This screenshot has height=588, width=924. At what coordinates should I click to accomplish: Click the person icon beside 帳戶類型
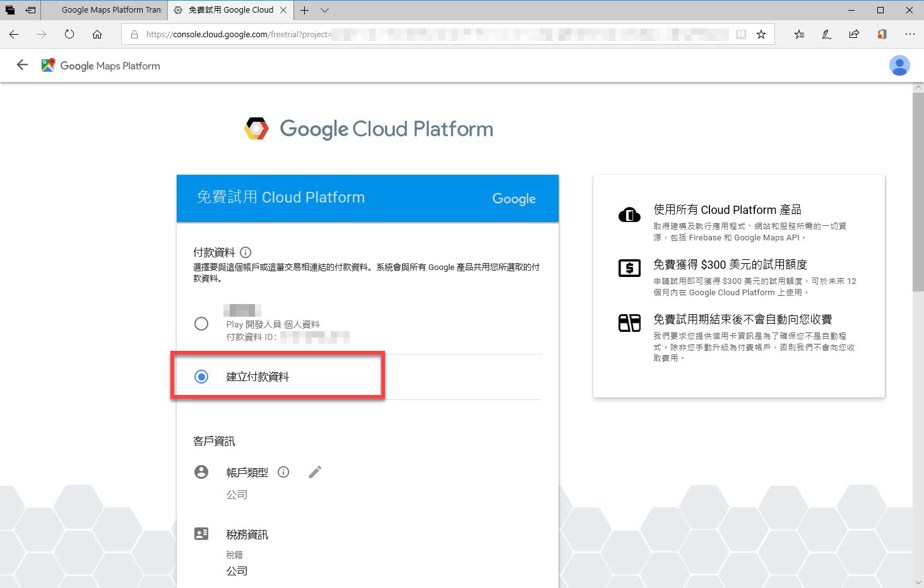[x=201, y=472]
